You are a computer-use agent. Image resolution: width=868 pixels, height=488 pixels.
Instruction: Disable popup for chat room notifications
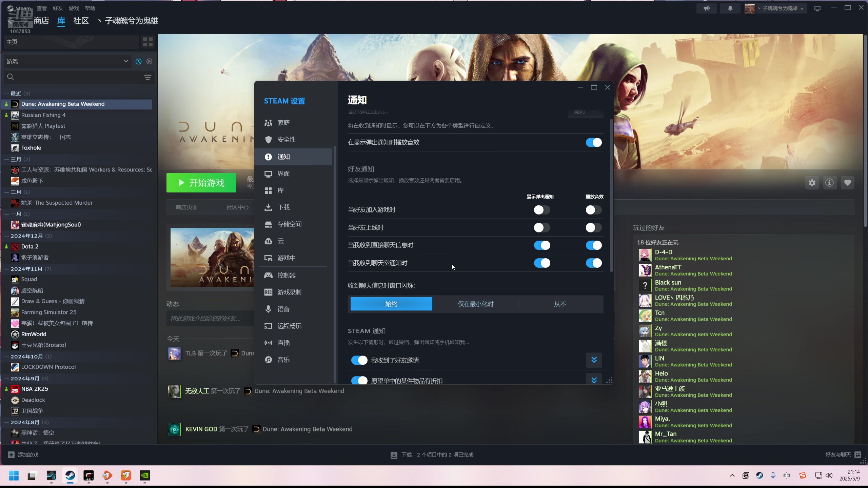pyautogui.click(x=542, y=263)
